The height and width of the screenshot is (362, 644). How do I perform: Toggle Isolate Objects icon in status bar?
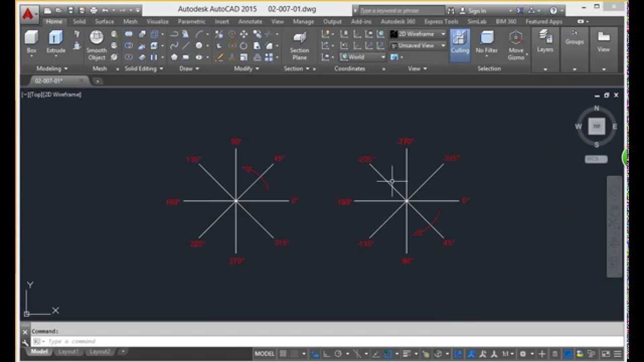[554, 353]
